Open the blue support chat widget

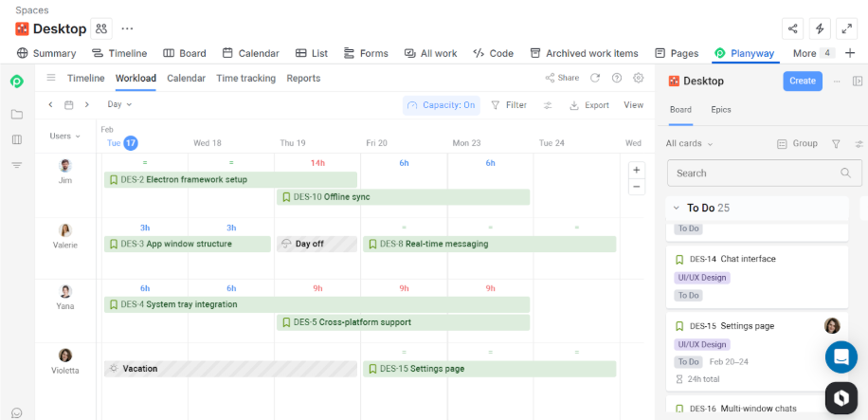(841, 356)
